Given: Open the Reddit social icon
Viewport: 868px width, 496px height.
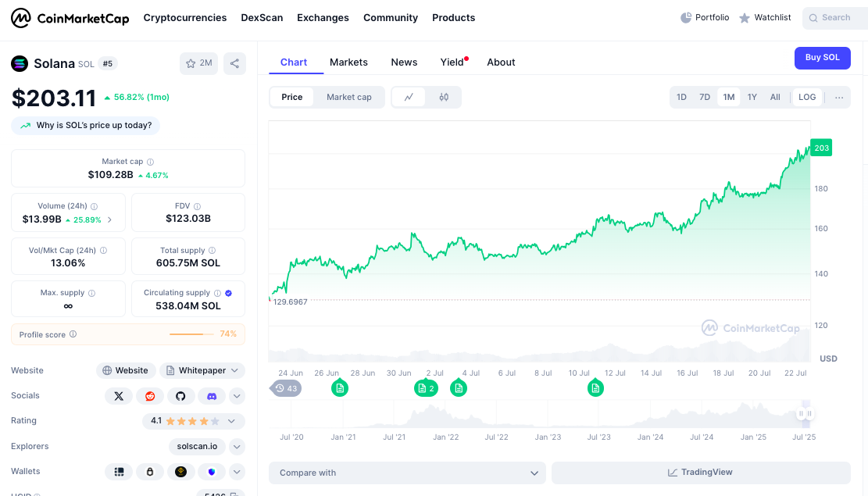Looking at the screenshot, I should pyautogui.click(x=149, y=396).
